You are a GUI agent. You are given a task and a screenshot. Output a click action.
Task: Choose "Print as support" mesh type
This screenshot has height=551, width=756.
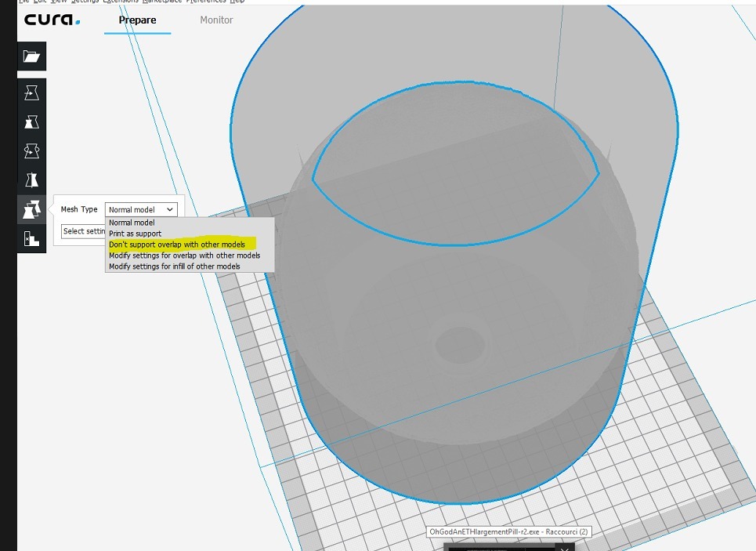click(135, 234)
